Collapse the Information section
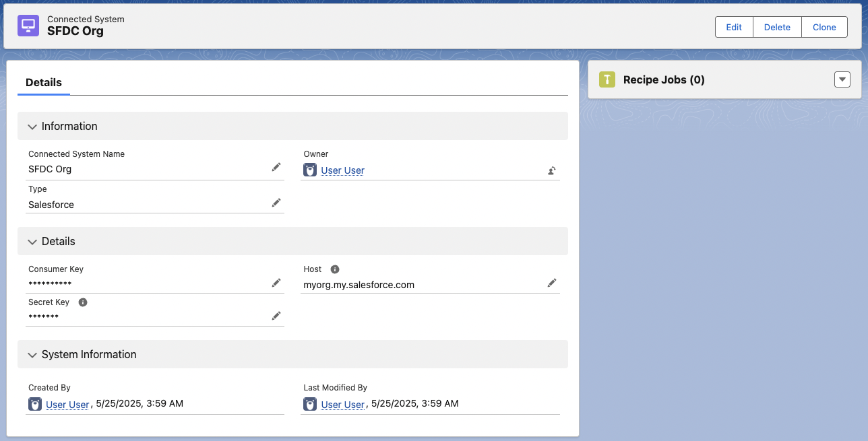This screenshot has width=868, height=441. tap(32, 126)
